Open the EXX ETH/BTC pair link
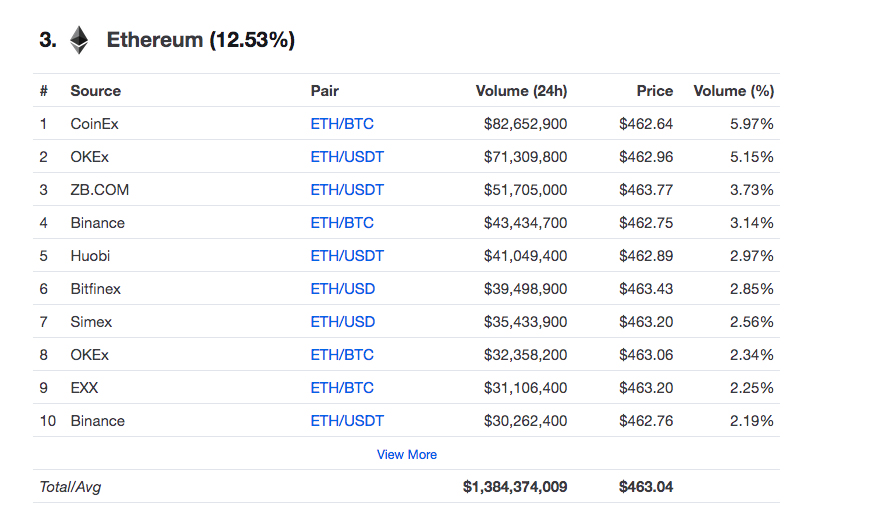This screenshot has height=526, width=881. point(342,388)
